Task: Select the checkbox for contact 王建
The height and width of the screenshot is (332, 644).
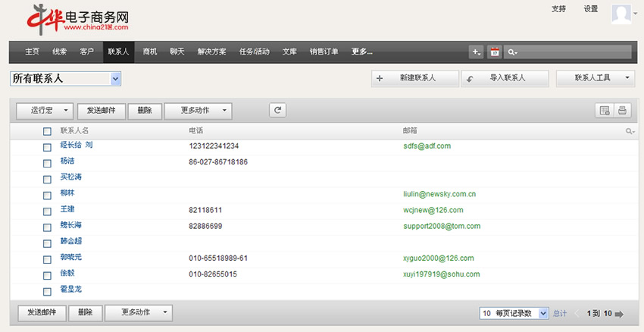Action: click(x=47, y=211)
